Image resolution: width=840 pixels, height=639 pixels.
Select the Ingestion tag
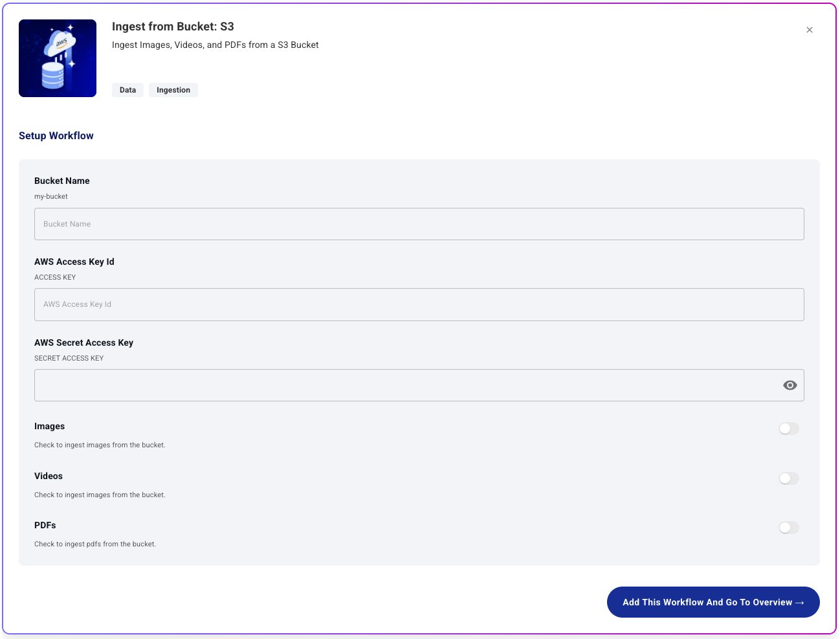173,90
